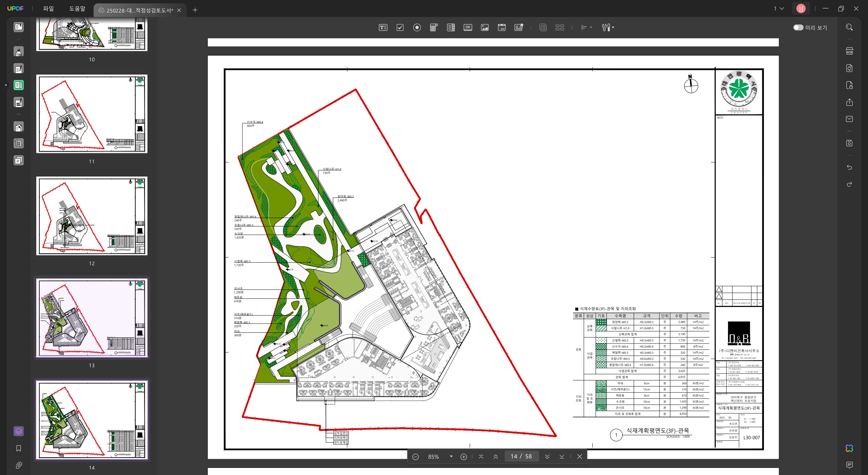The image size is (868, 475).
Task: Undo the last action
Action: (x=849, y=167)
